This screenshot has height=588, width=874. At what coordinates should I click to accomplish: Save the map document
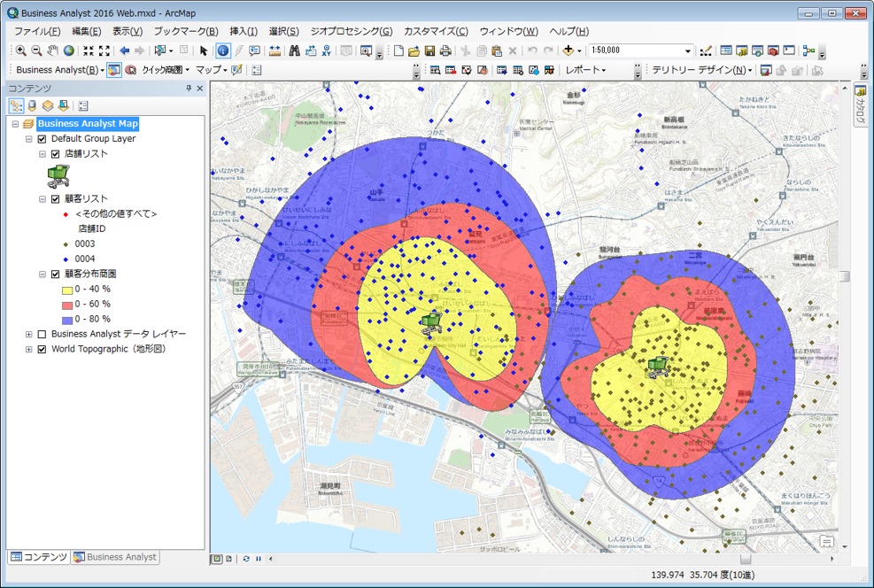click(x=429, y=50)
